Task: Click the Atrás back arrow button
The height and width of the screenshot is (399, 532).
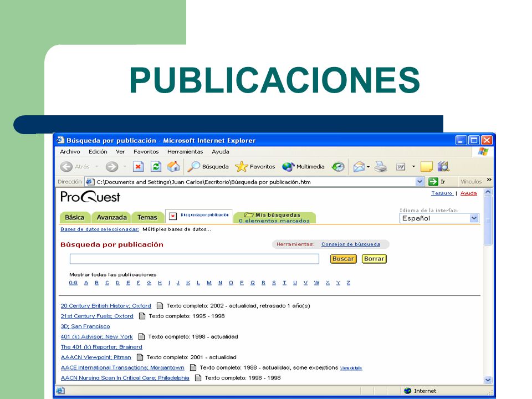Action: click(66, 167)
